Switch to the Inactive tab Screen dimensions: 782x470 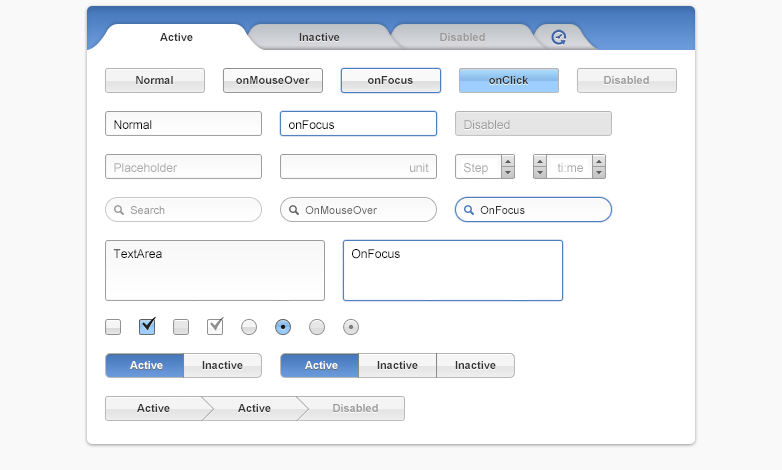pyautogui.click(x=319, y=37)
